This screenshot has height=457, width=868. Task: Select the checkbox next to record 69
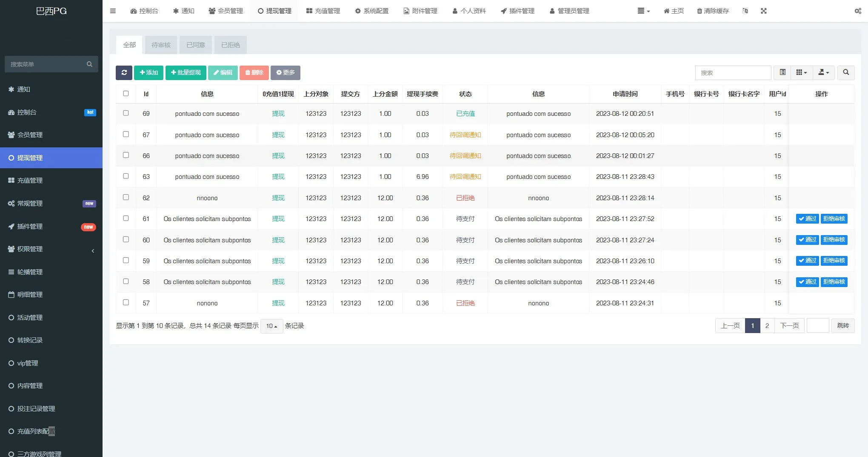pyautogui.click(x=126, y=113)
